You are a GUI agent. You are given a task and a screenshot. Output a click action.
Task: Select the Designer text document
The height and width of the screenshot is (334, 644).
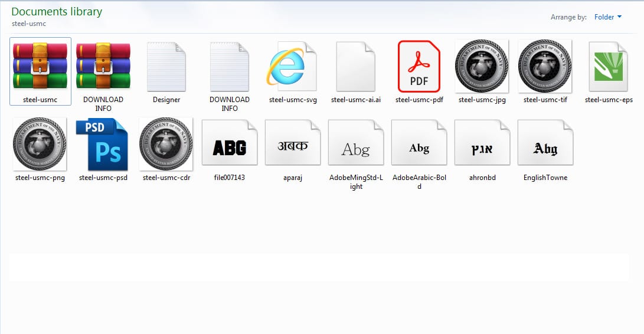pyautogui.click(x=166, y=66)
